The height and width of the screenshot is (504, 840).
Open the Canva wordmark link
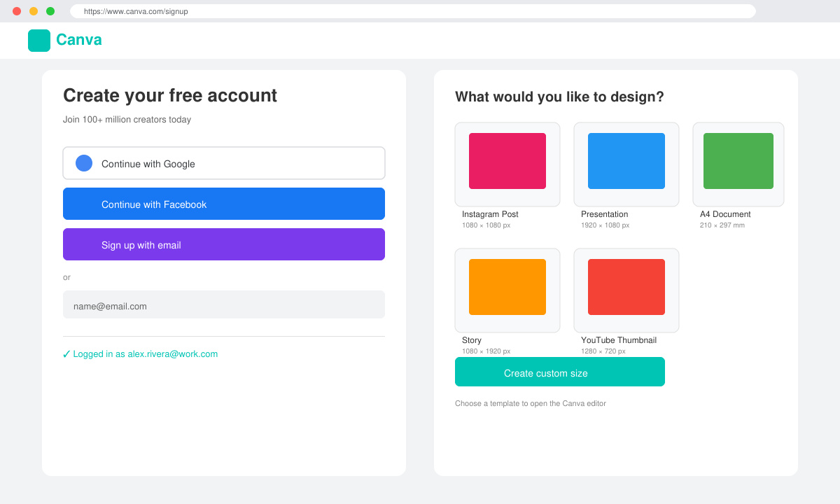coord(79,40)
